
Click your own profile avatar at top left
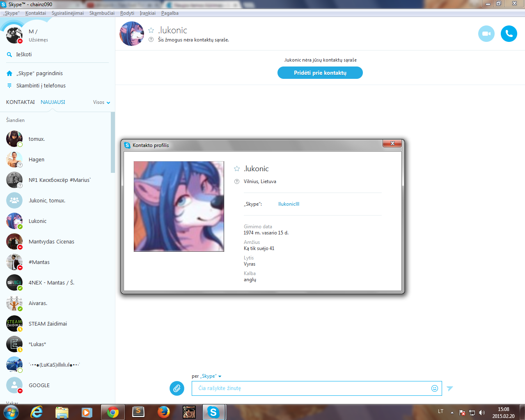(14, 35)
